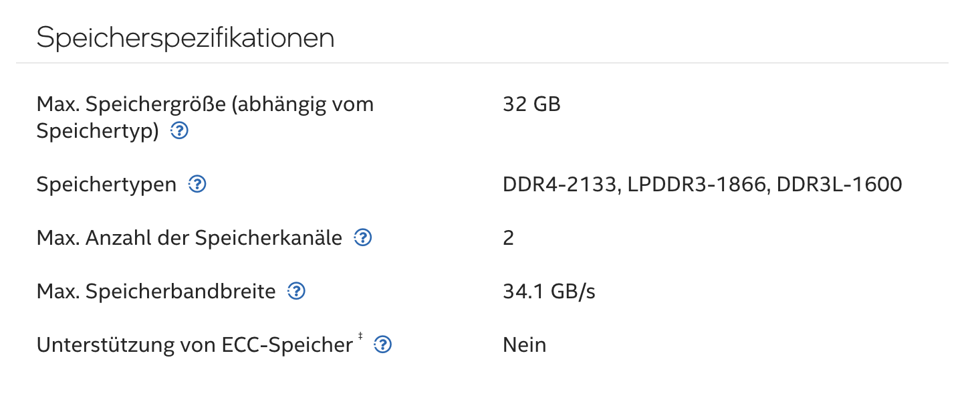Click the Unterstützung von ECC-Speicher label
This screenshot has height=408, width=980.
coord(194,345)
